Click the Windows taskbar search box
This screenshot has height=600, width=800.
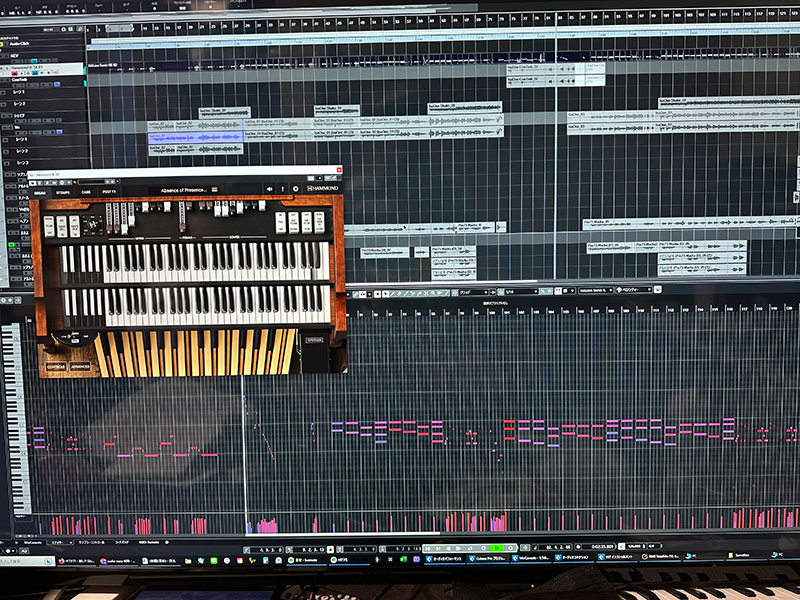pyautogui.click(x=27, y=561)
